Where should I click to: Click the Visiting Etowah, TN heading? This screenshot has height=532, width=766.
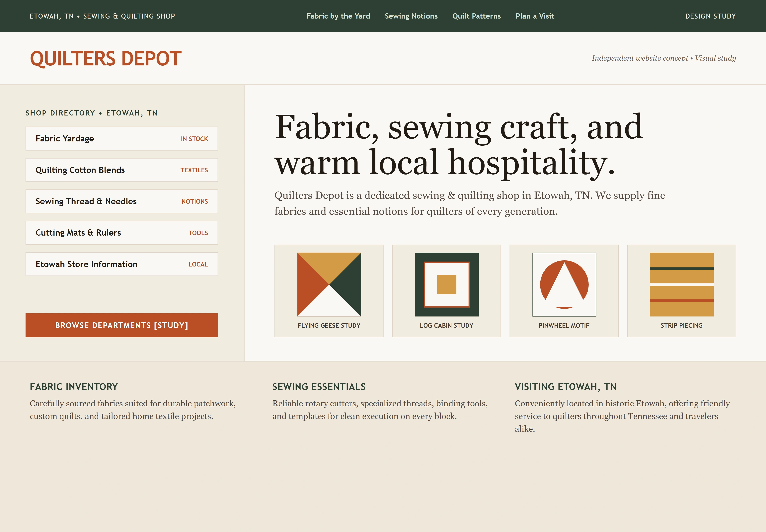pos(566,386)
